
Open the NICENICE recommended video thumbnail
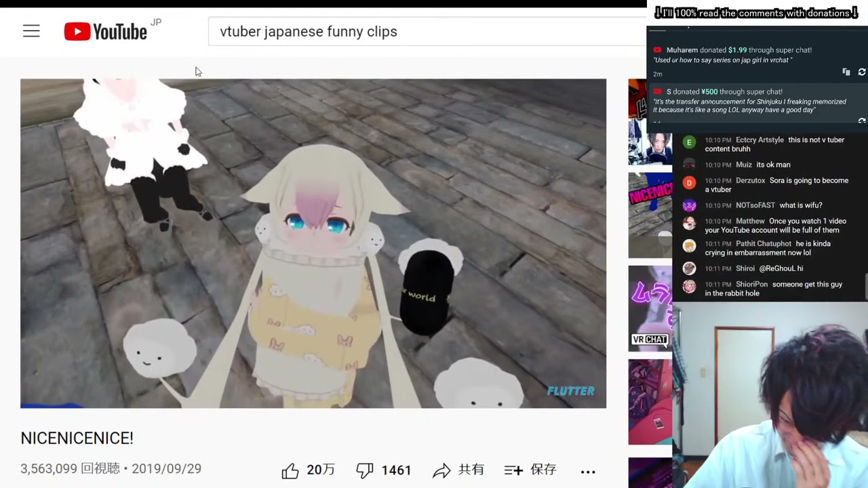click(650, 215)
